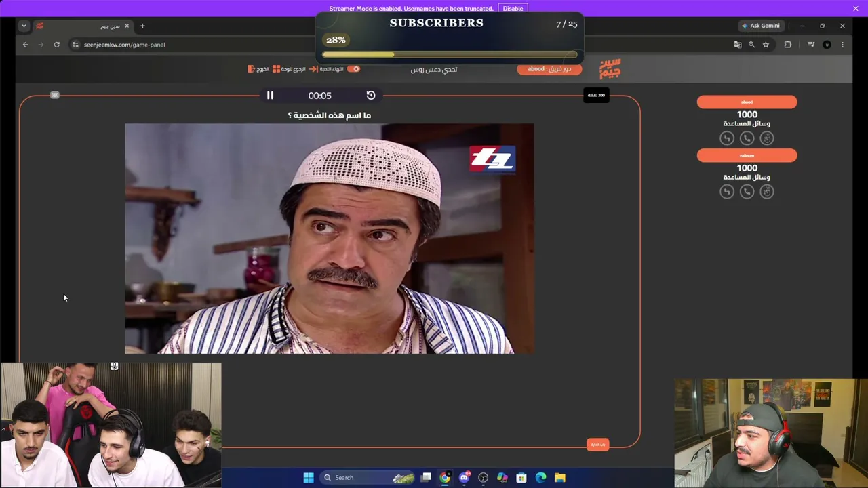
Task: Open the Windows Start menu
Action: (x=309, y=478)
